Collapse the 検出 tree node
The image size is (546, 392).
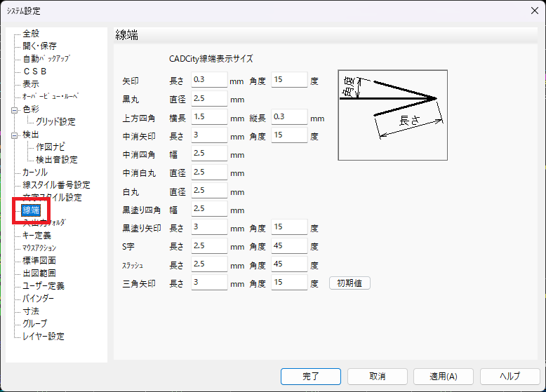coord(14,135)
